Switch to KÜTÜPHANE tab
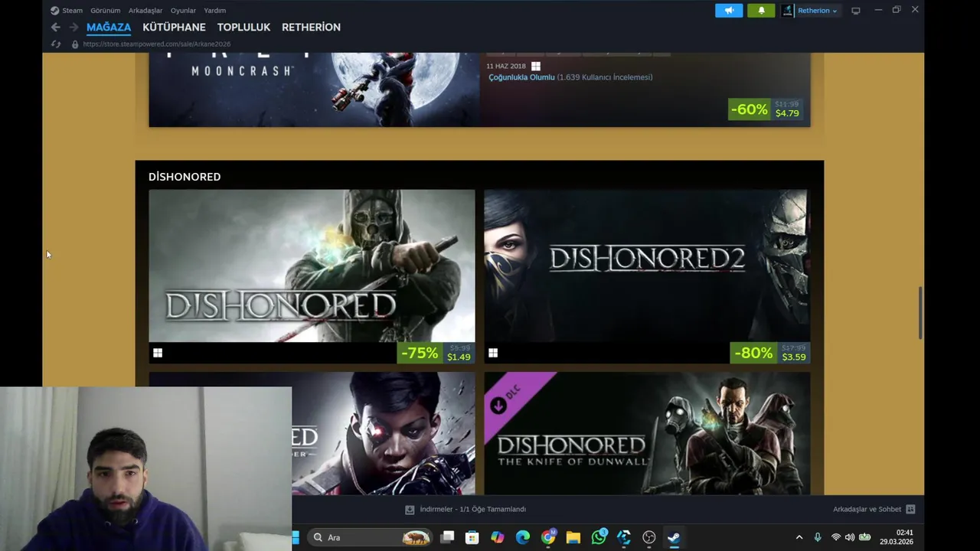This screenshot has height=551, width=980. click(x=174, y=27)
